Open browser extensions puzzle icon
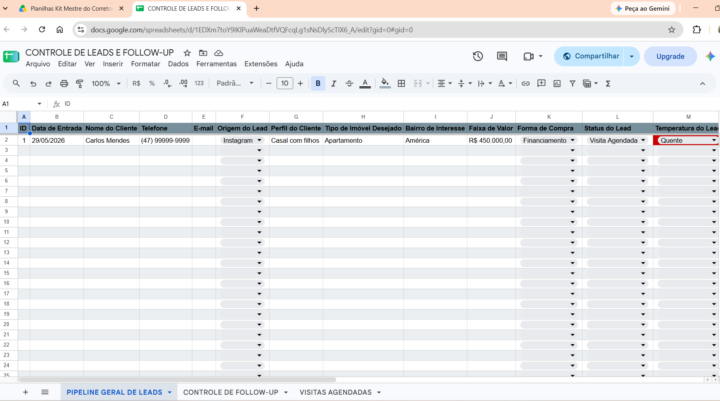The height and width of the screenshot is (401, 720). [697, 30]
